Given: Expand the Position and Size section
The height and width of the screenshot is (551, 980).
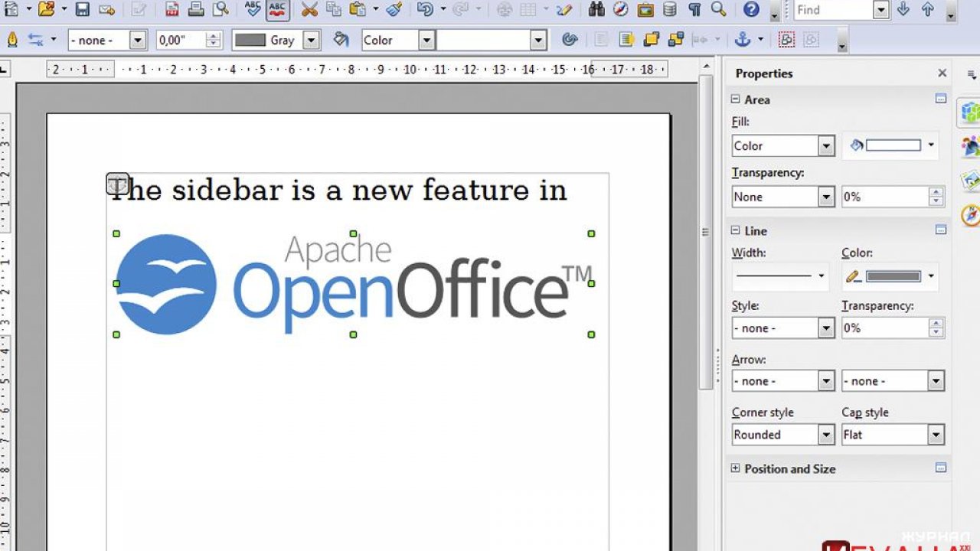Looking at the screenshot, I should click(735, 468).
